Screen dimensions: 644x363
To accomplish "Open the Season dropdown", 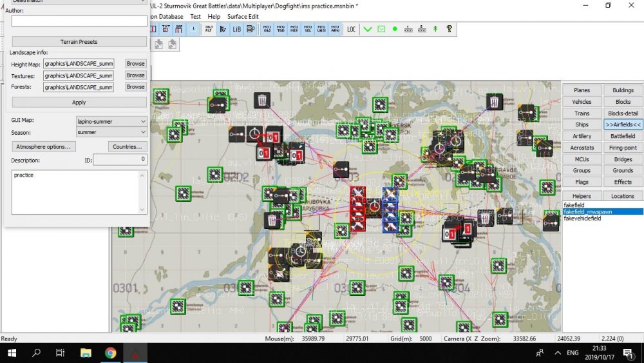I will click(111, 132).
